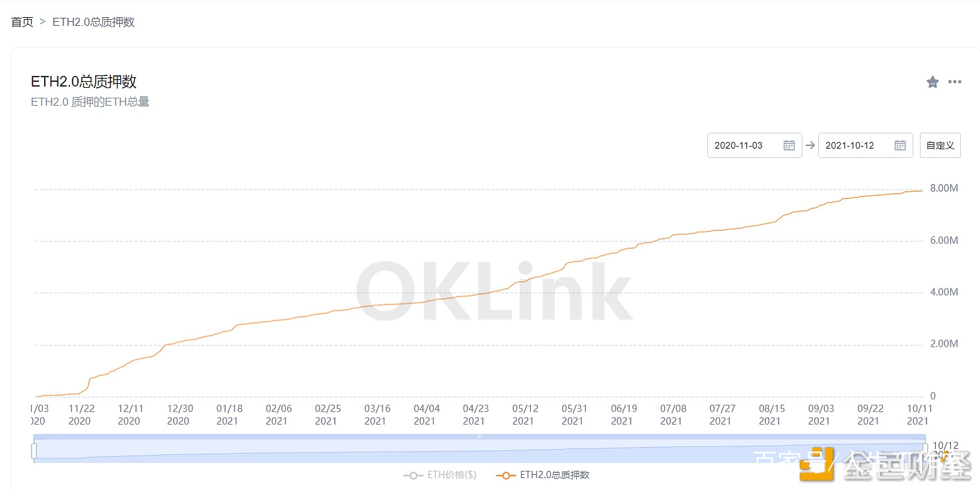Click the ETH2.0总质押数 breadcrumb item
The height and width of the screenshot is (490, 980).
[94, 22]
